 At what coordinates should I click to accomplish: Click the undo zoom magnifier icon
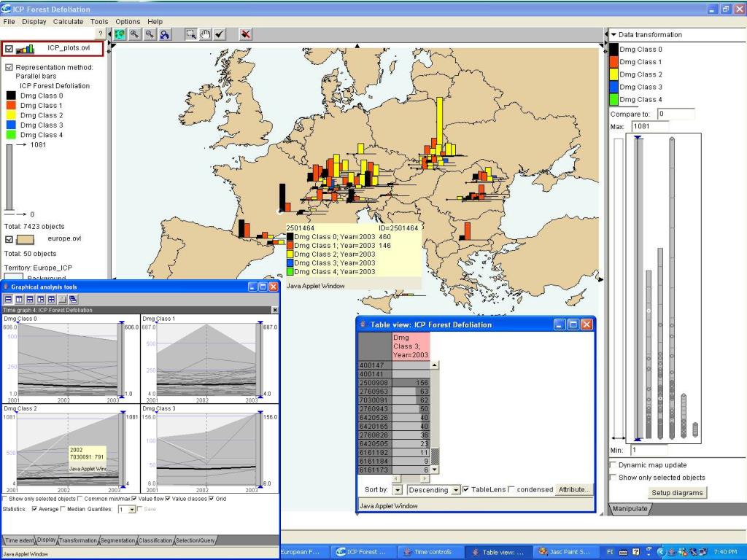click(x=164, y=34)
